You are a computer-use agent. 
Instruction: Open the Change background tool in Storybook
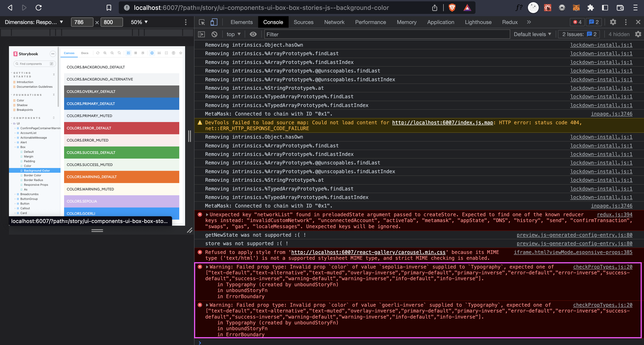(128, 53)
